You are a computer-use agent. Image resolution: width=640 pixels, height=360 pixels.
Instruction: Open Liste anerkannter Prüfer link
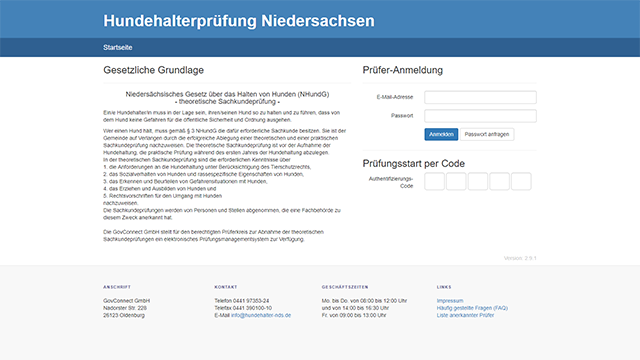pyautogui.click(x=465, y=315)
